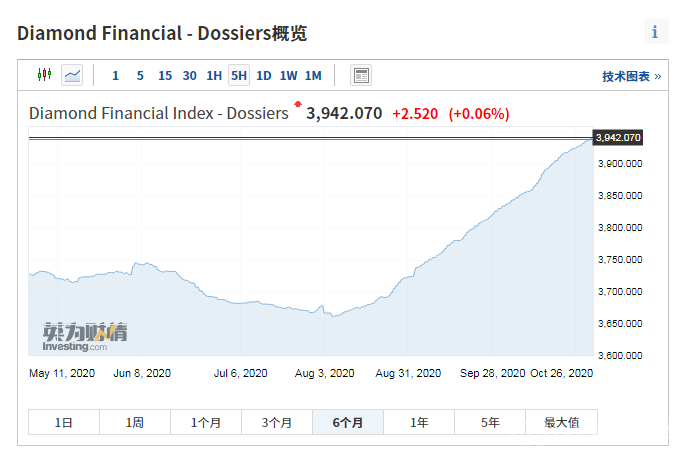This screenshot has width=685, height=464.
Task: Click the 最大值 range button
Action: pyautogui.click(x=561, y=423)
